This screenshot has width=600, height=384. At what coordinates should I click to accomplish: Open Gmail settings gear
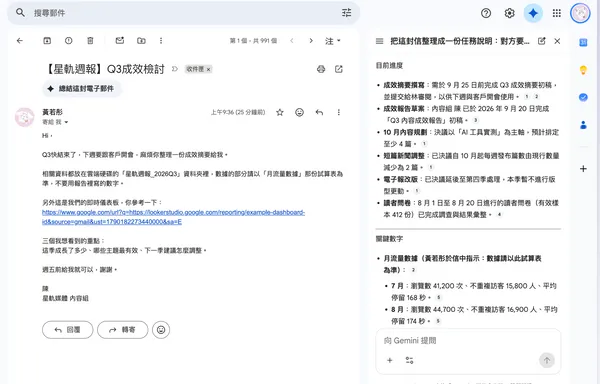[509, 13]
